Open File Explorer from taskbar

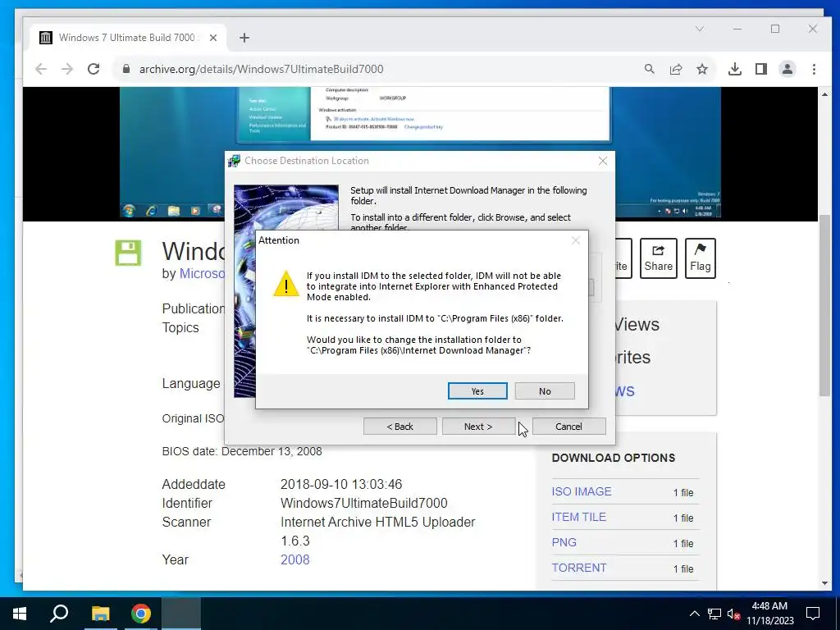pos(100,614)
